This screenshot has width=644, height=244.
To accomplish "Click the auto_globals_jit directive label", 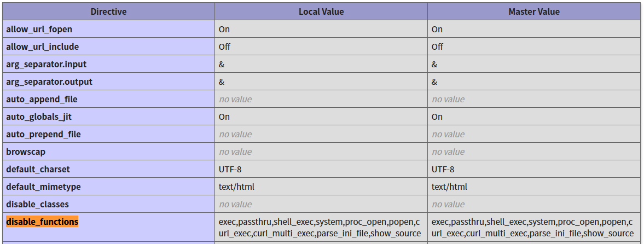I will tap(39, 117).
